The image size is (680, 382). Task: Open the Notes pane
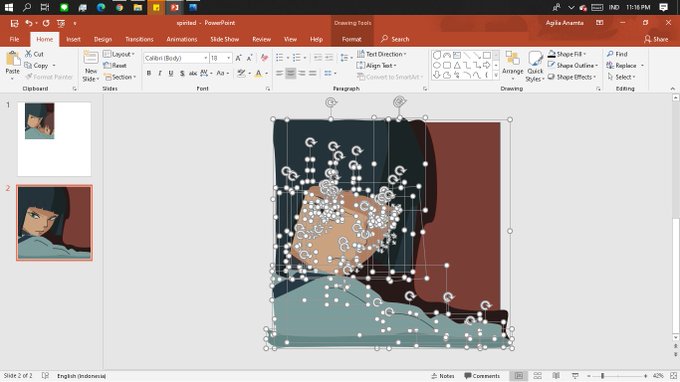[443, 376]
